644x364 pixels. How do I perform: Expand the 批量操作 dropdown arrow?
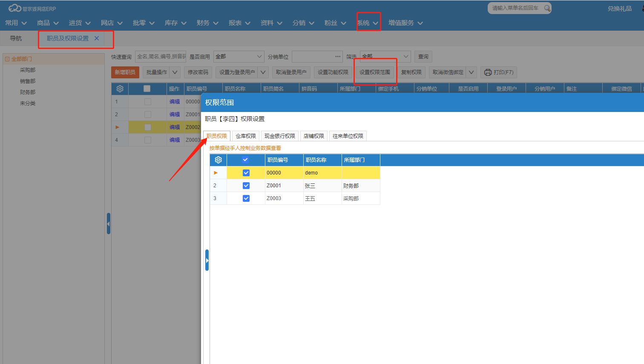pyautogui.click(x=175, y=72)
